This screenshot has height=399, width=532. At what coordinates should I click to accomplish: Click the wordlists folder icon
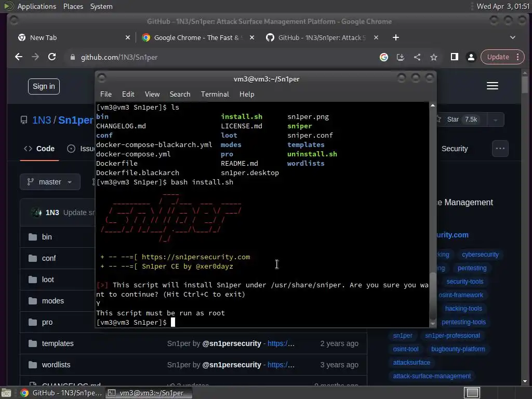tap(33, 365)
